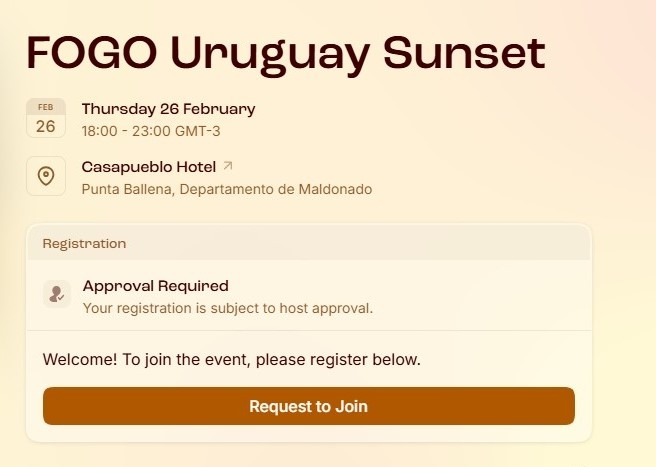Click the FEB month label in calendar
Image resolution: width=656 pixels, height=467 pixels.
pyautogui.click(x=46, y=106)
